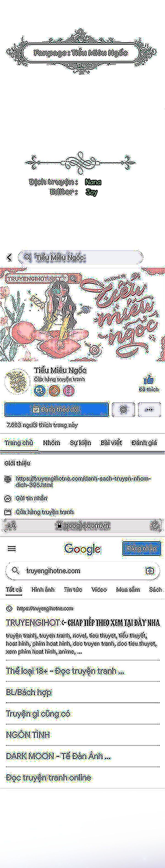Click the camera image search icon
This screenshot has height=868, width=165.
[x=149, y=570]
